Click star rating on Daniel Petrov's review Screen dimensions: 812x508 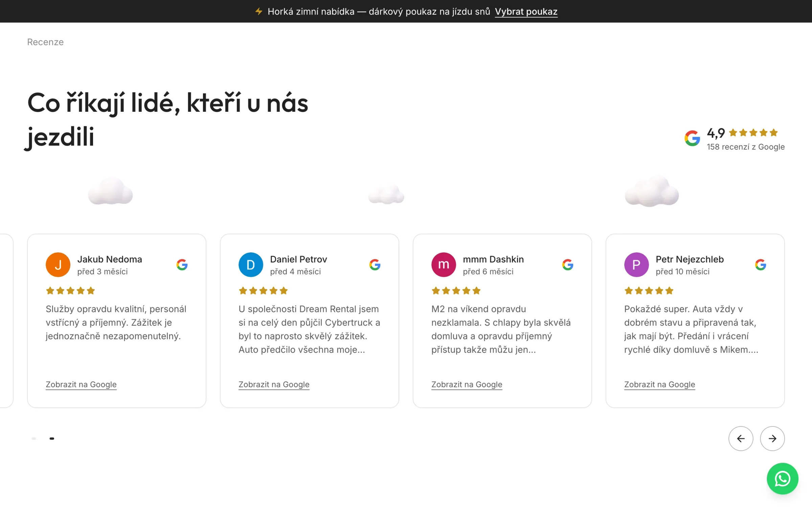tap(263, 291)
